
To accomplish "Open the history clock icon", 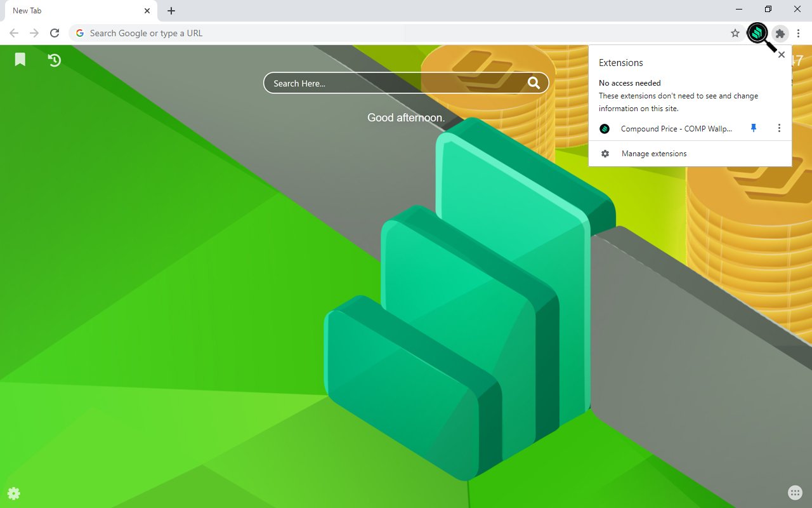I will (55, 60).
